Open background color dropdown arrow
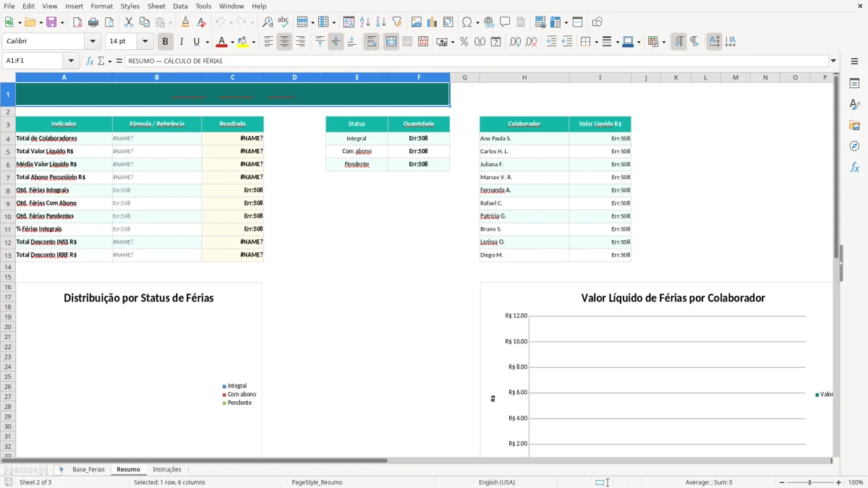868x488 pixels. tap(253, 42)
